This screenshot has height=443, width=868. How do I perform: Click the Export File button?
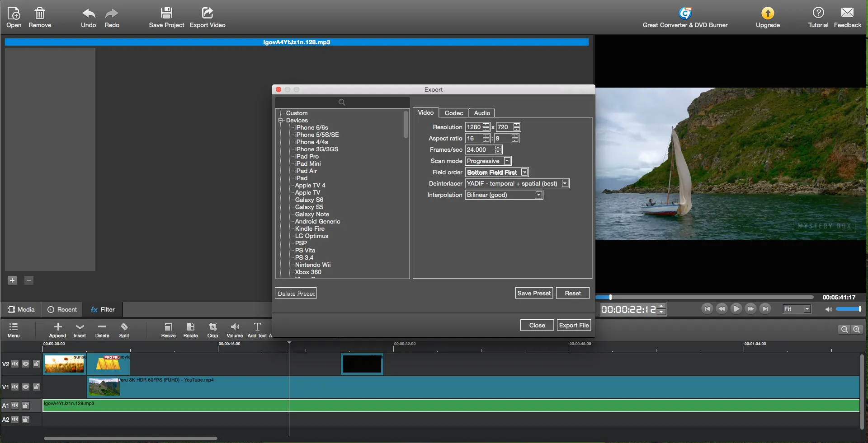573,325
